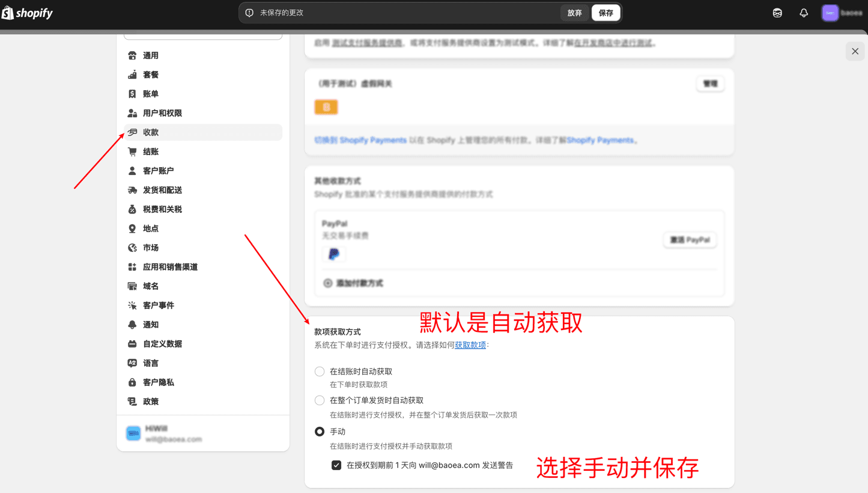
Task: Open the 获取款项 help link
Action: [470, 345]
